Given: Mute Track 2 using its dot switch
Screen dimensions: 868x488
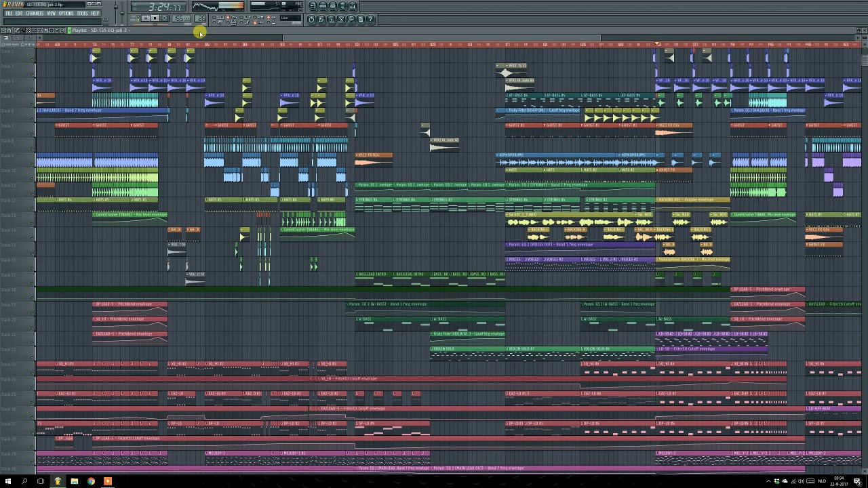Looking at the screenshot, I should point(32,60).
